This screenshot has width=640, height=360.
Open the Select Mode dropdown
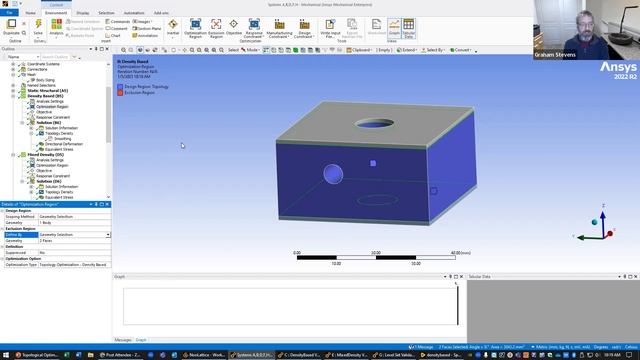point(250,50)
